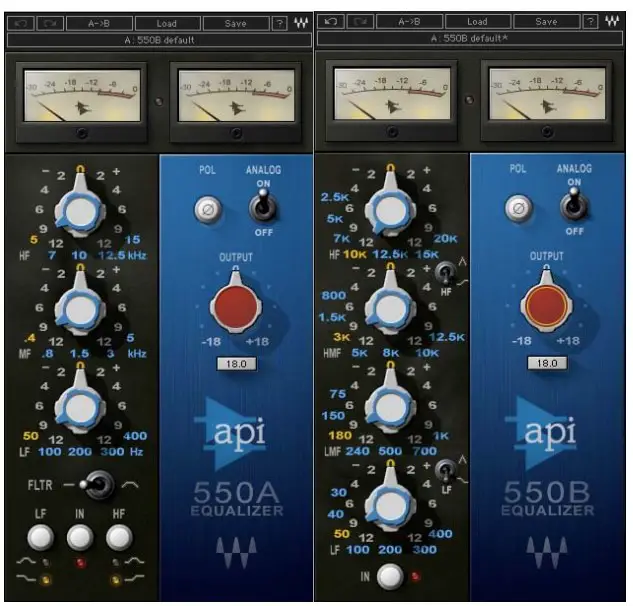Flip the ANALOG on/off switch on 550B
The width and height of the screenshot is (633, 606).
(574, 205)
